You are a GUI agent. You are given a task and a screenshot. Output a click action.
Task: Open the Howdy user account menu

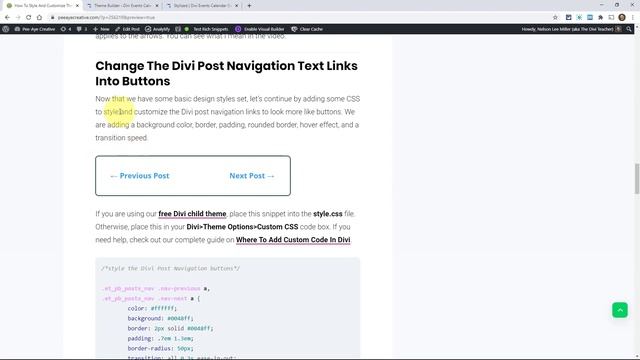(x=571, y=29)
